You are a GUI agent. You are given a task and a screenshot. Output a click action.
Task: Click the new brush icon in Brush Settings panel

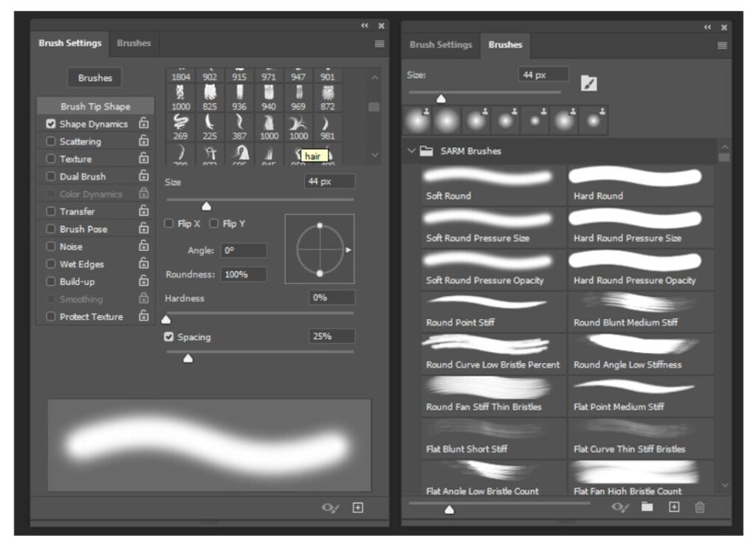point(356,507)
